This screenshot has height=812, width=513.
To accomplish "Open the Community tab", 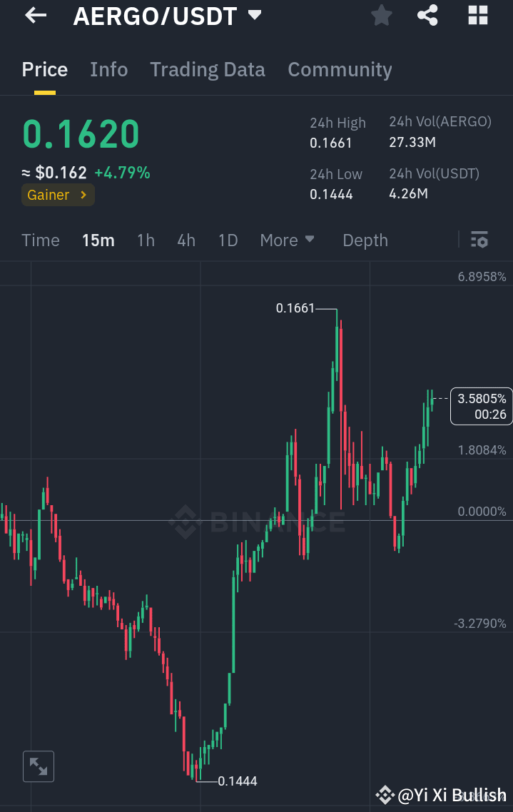I will click(x=340, y=69).
